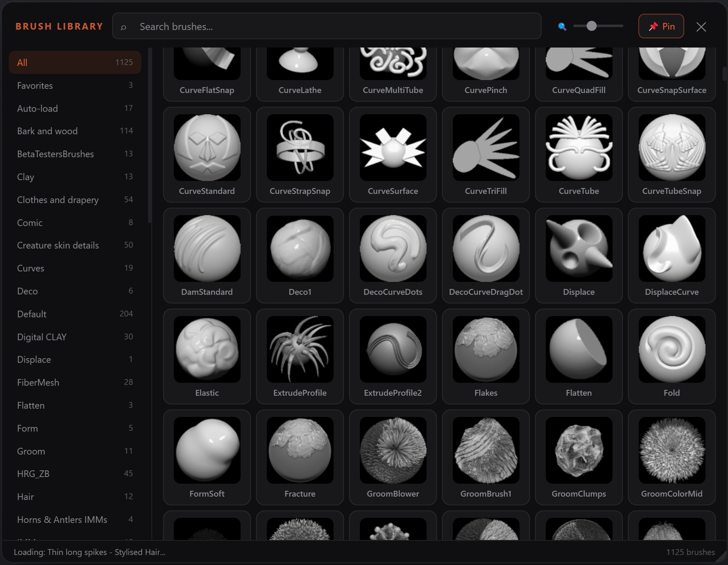The width and height of the screenshot is (728, 565).
Task: Toggle the Pin button
Action: click(661, 26)
